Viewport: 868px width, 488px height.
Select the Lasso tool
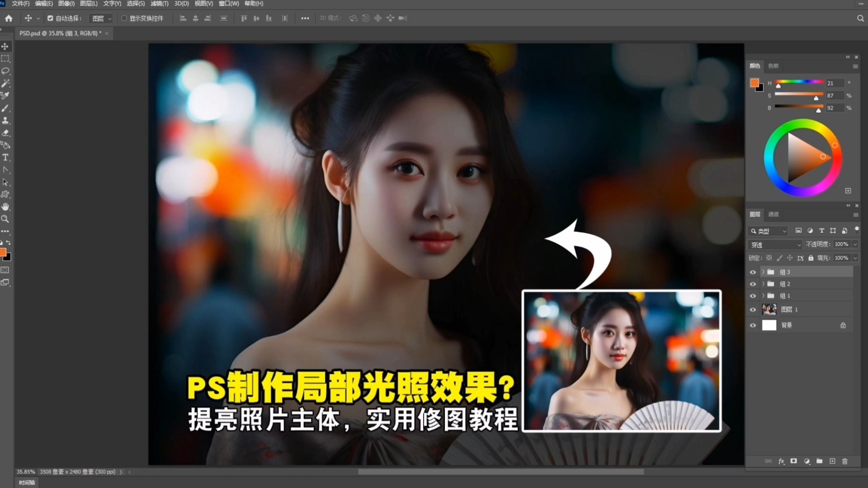pyautogui.click(x=5, y=71)
